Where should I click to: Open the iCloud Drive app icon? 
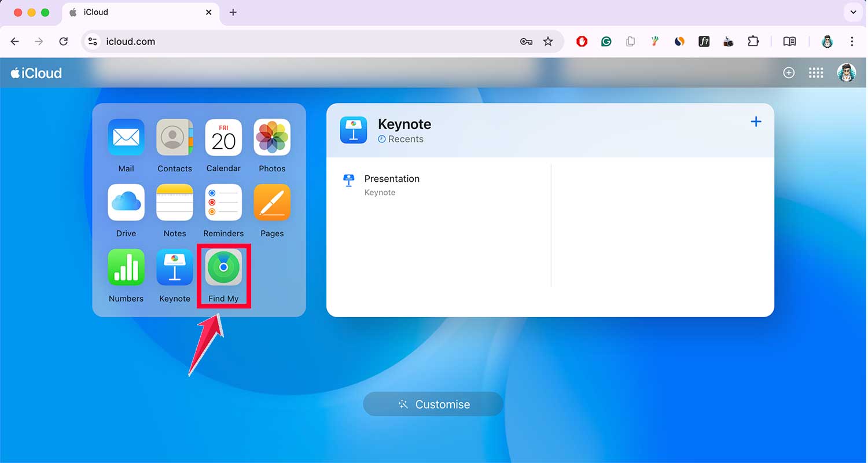coord(126,203)
